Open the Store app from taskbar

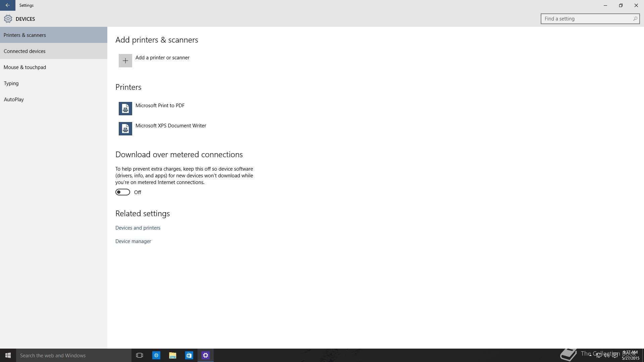tap(189, 355)
